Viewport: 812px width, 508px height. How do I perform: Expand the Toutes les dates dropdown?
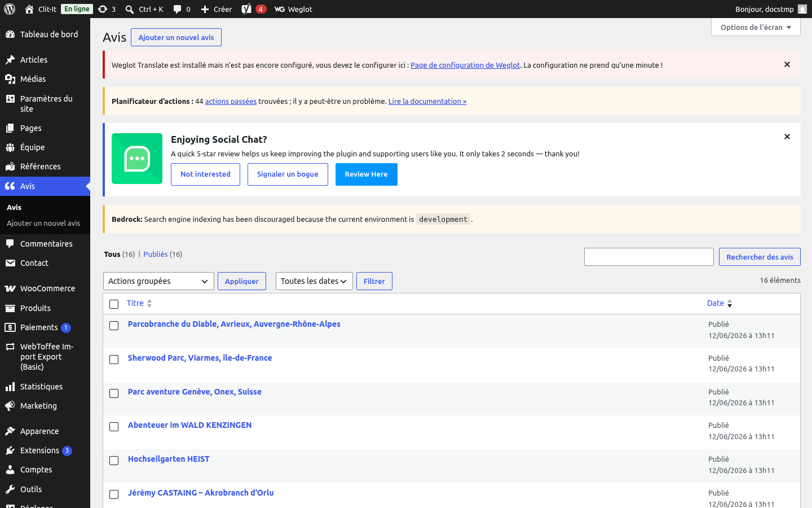pyautogui.click(x=314, y=281)
